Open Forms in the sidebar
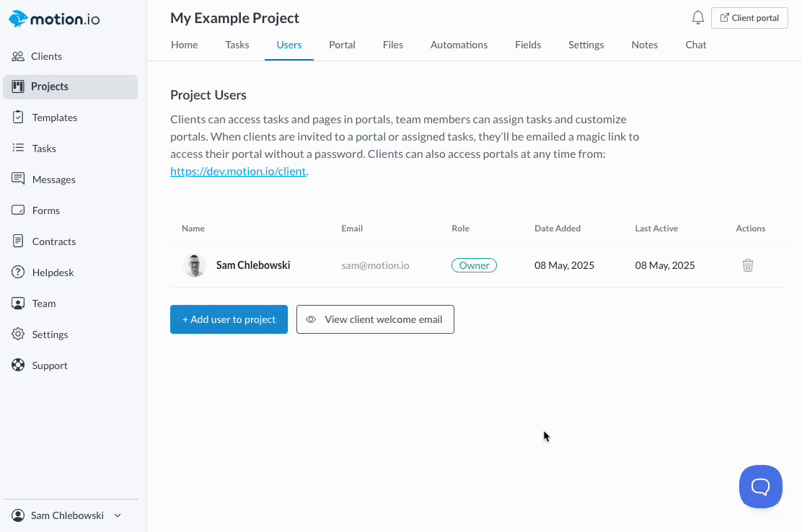The height and width of the screenshot is (532, 802). (x=45, y=210)
